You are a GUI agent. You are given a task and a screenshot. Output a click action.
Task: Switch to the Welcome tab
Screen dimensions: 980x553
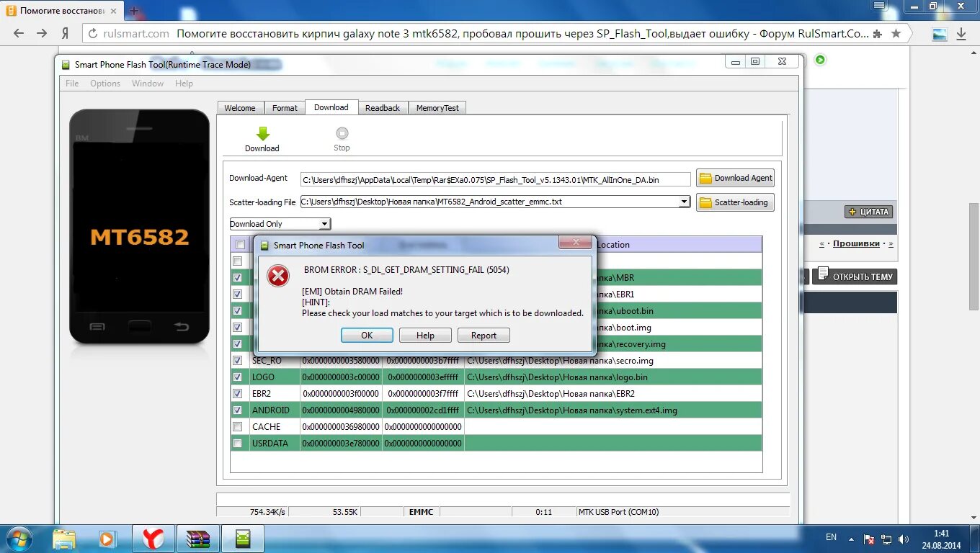tap(240, 108)
